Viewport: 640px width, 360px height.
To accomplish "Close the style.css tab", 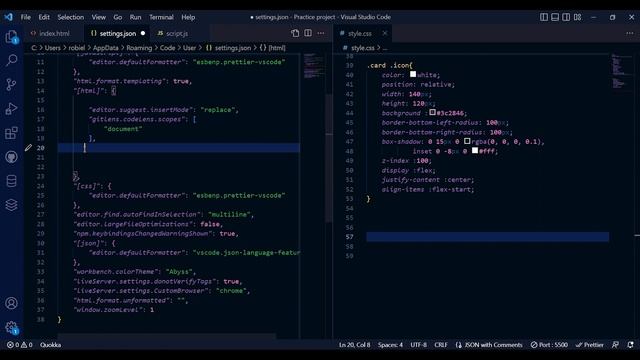I will point(384,33).
